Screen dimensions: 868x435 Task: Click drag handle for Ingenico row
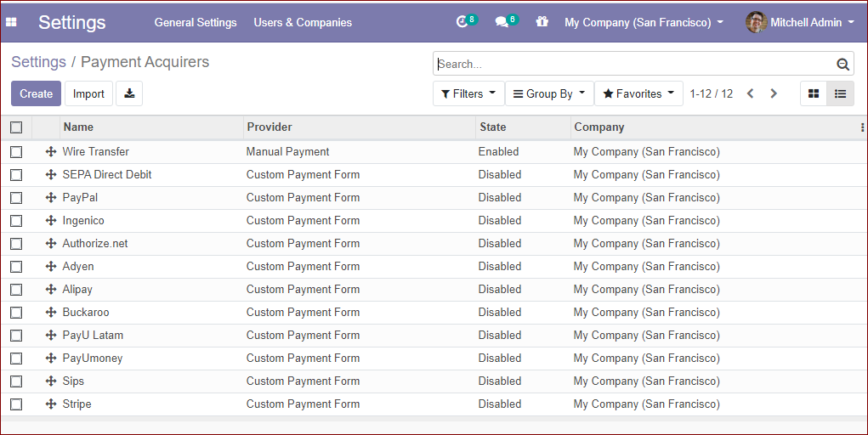point(51,220)
